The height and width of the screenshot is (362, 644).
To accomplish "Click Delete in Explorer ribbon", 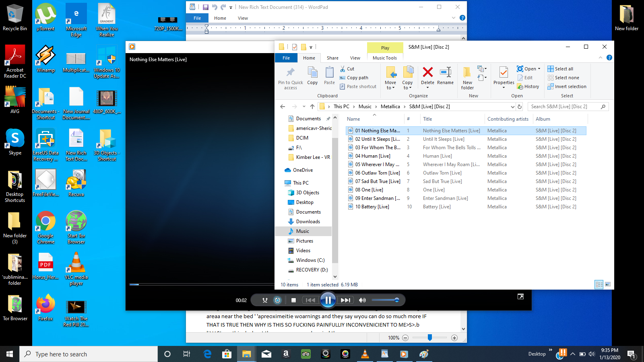I will [x=427, y=77].
